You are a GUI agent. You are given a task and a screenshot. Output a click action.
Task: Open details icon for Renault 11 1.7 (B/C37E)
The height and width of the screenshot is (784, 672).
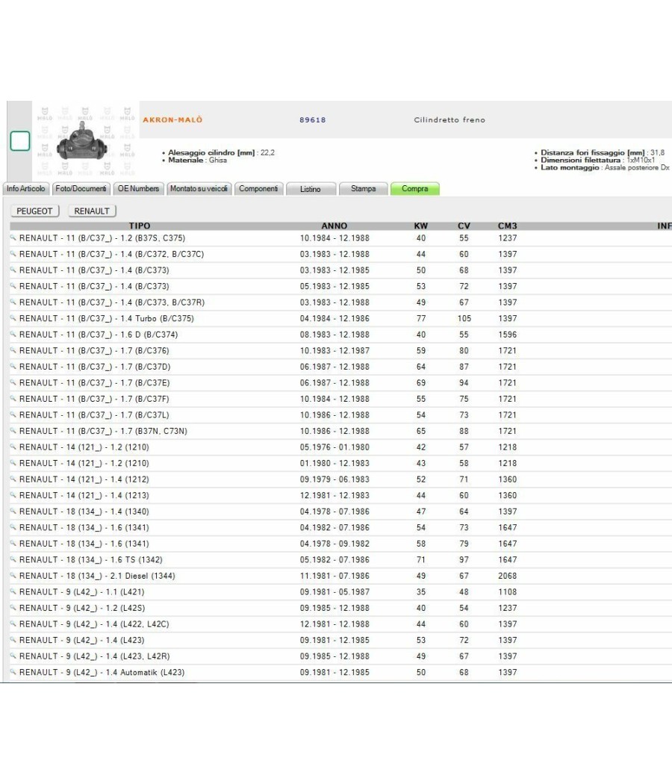tap(13, 382)
